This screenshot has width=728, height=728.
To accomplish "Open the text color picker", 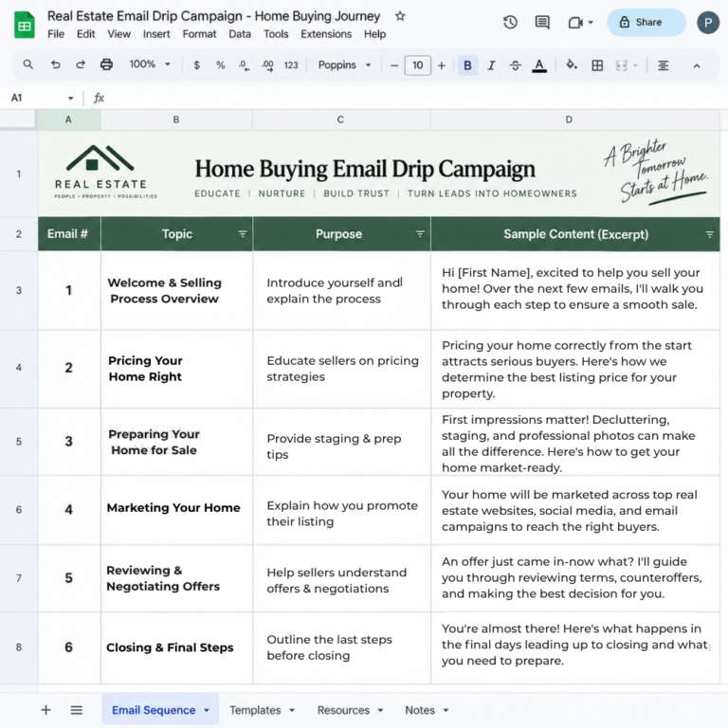I will [539, 65].
